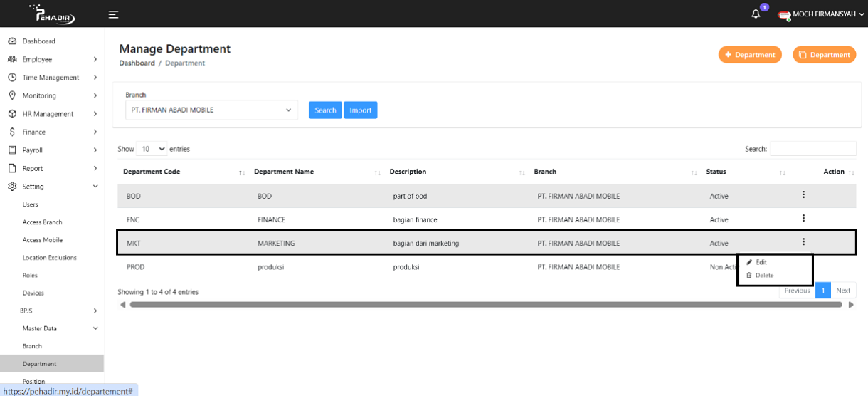This screenshot has width=868, height=396.
Task: Select Edit from the context menu
Action: [x=761, y=262]
